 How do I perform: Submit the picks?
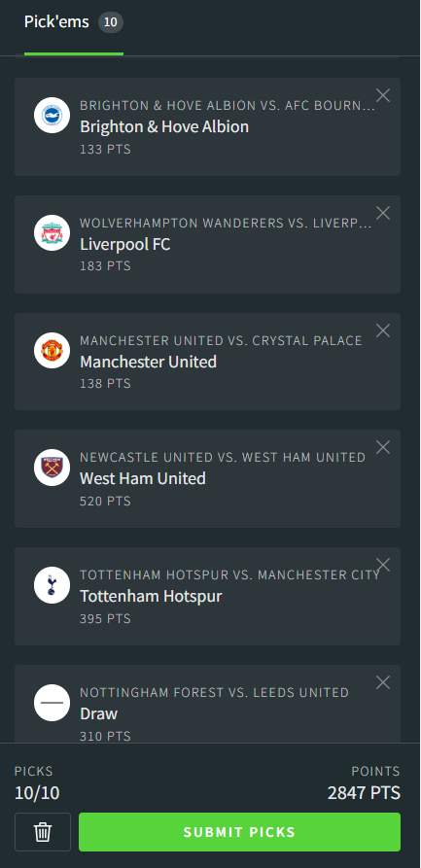click(x=239, y=832)
